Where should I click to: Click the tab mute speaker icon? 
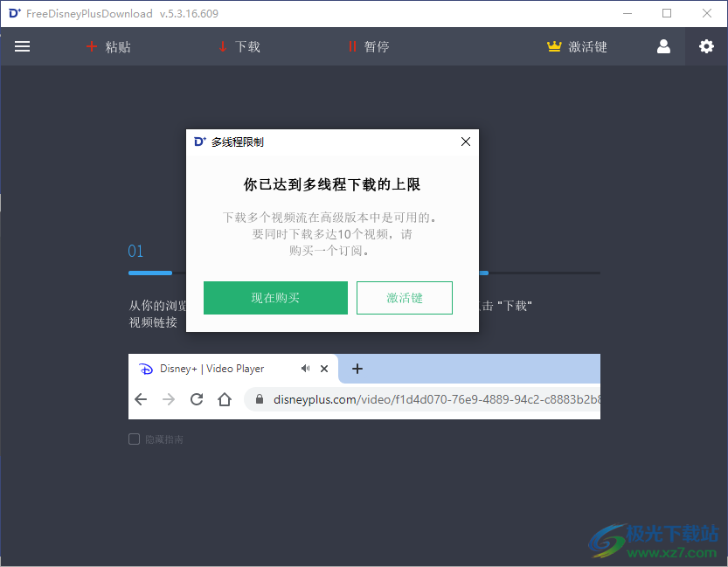pos(305,369)
